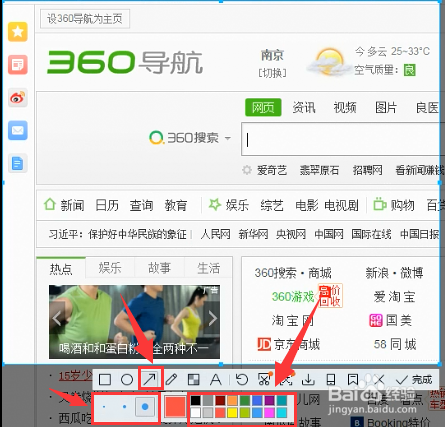445x427 pixels.
Task: Open the 爱奇艺 quick link
Action: coord(272,170)
